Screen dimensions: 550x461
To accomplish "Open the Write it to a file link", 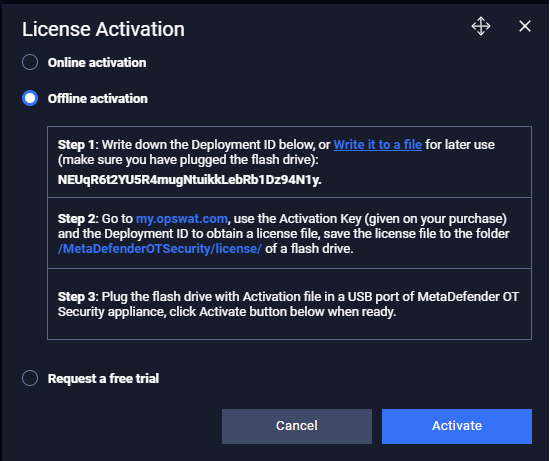I will tap(377, 145).
